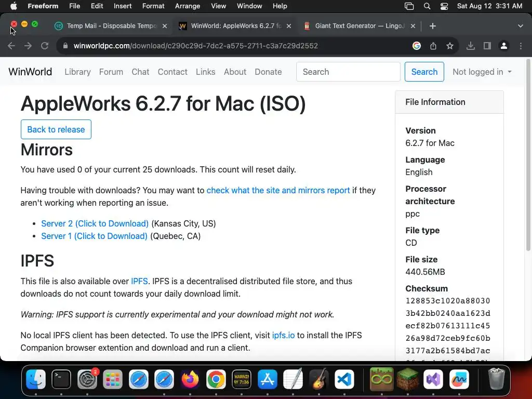Open Visual Studio from the dock
The image size is (532, 399).
[433, 379]
